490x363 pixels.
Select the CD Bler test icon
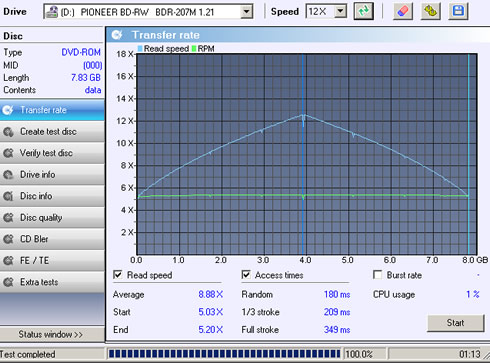point(8,239)
